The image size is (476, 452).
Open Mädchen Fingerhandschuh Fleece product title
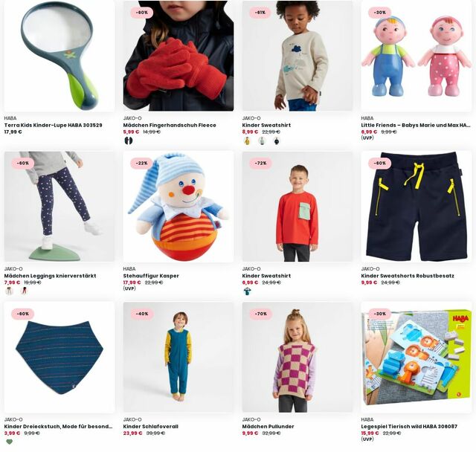(170, 125)
